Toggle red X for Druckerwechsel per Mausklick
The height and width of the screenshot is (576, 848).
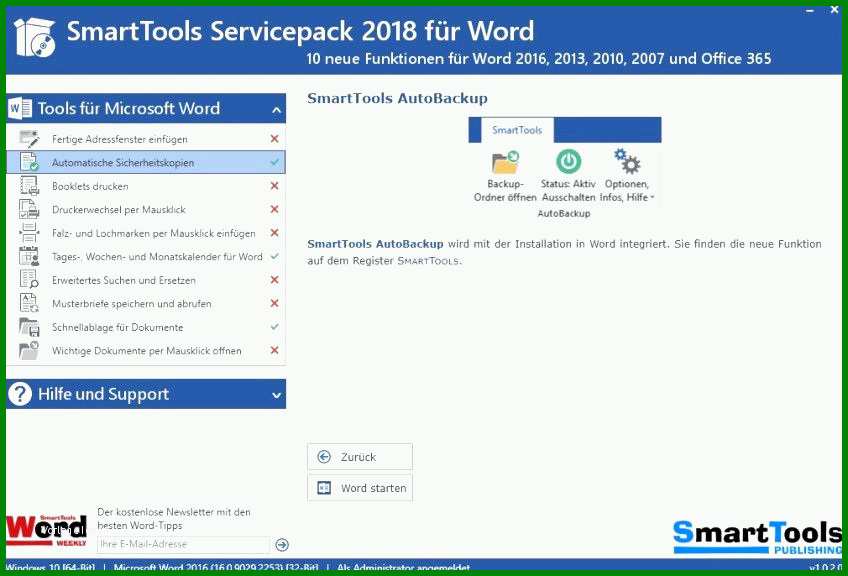pos(274,209)
